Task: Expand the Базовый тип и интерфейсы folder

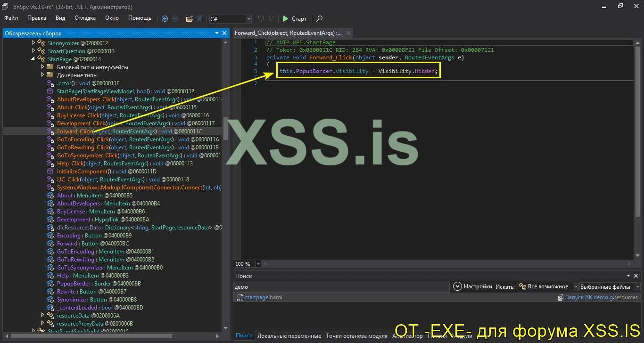Action: click(42, 67)
